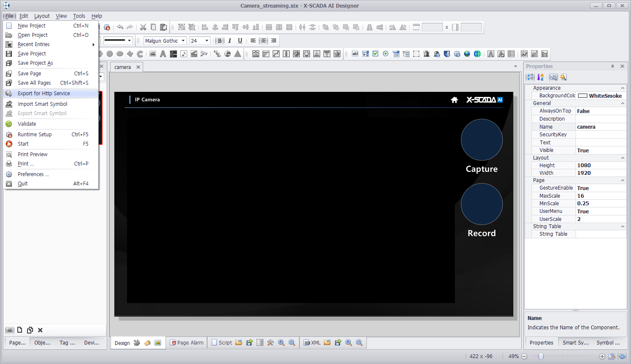631x364 pixels.
Task: Click the globe web browser component icon
Action: pyautogui.click(x=467, y=54)
